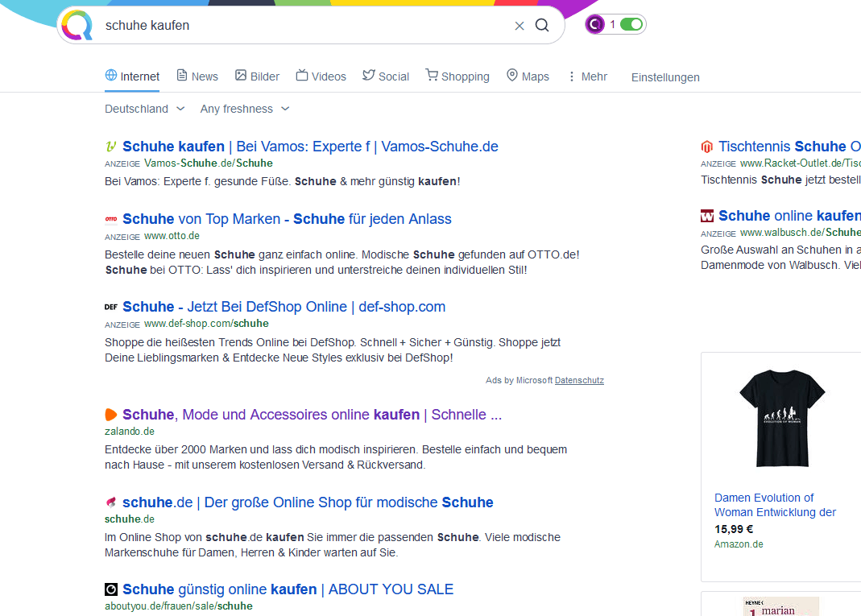This screenshot has width=861, height=616.
Task: Open the Vamos-Schuhe.de ad headline
Action: tap(310, 147)
